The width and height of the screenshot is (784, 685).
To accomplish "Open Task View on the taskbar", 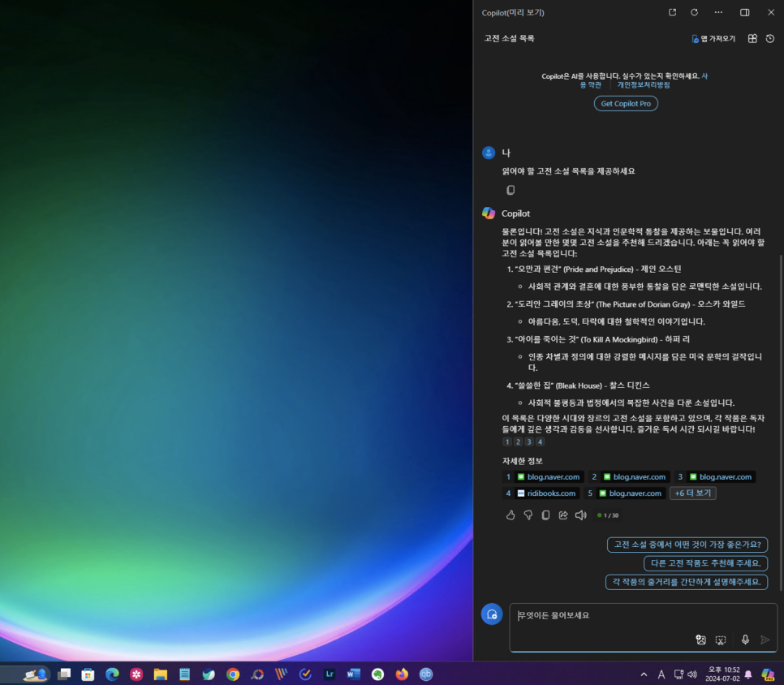I will (63, 674).
